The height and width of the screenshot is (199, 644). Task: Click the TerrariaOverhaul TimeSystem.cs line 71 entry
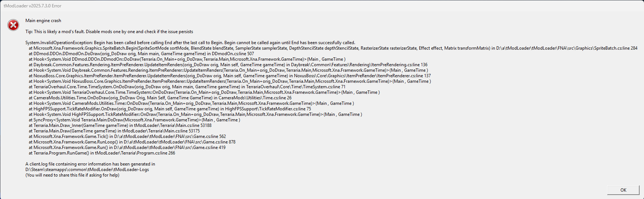coord(187,87)
